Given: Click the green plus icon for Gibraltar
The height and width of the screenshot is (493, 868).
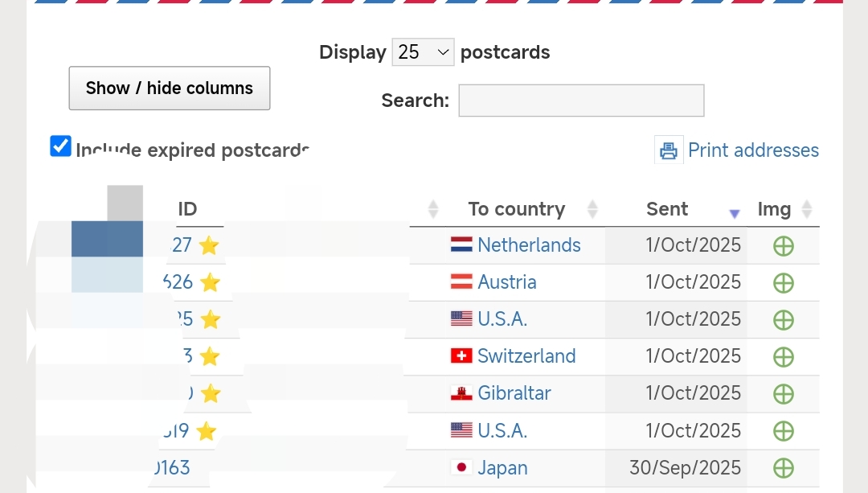Looking at the screenshot, I should [x=783, y=394].
